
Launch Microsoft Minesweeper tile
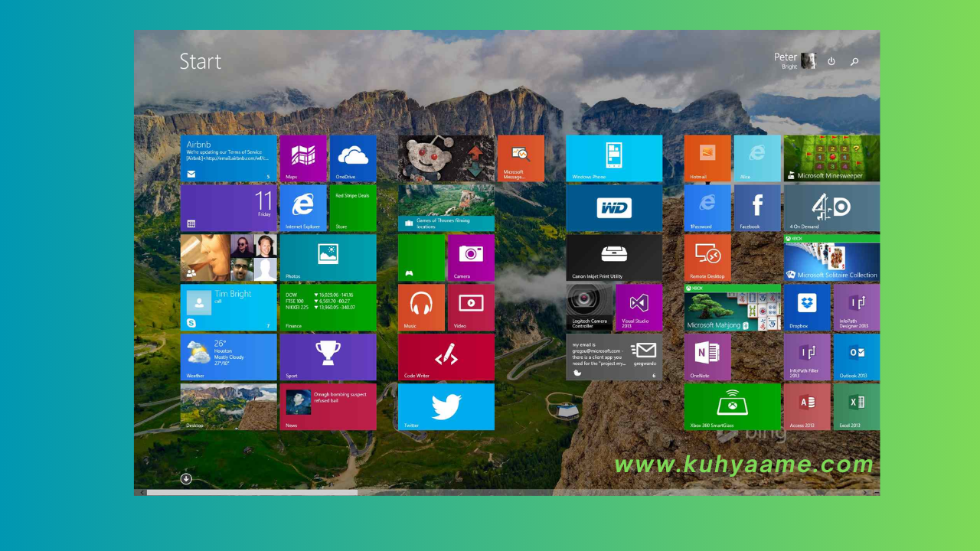pyautogui.click(x=831, y=158)
